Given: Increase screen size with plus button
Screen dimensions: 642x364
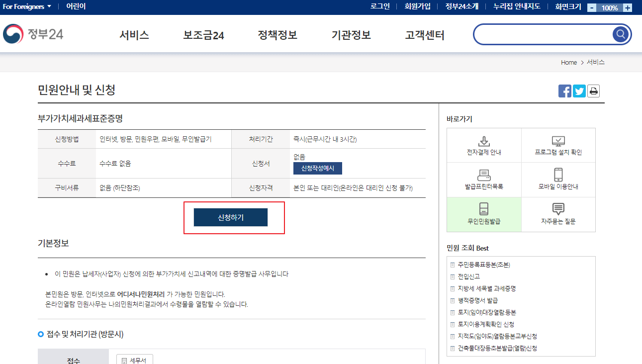Looking at the screenshot, I should 628,7.
